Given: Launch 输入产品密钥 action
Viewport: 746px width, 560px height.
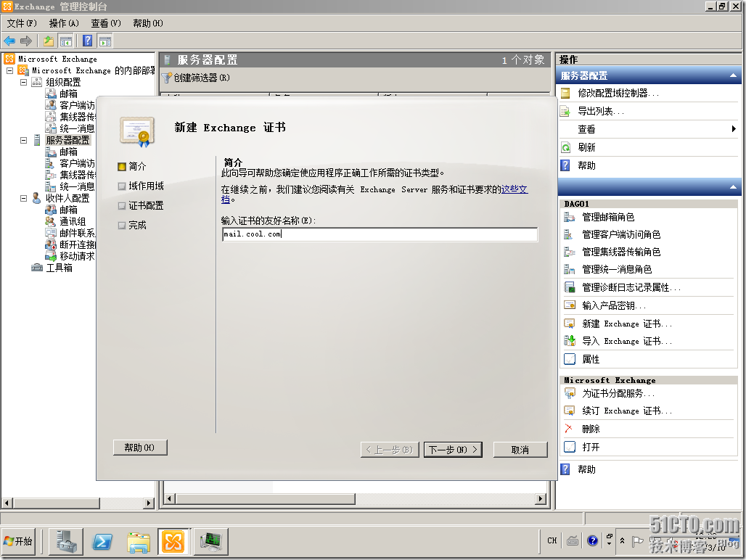Looking at the screenshot, I should click(x=613, y=305).
